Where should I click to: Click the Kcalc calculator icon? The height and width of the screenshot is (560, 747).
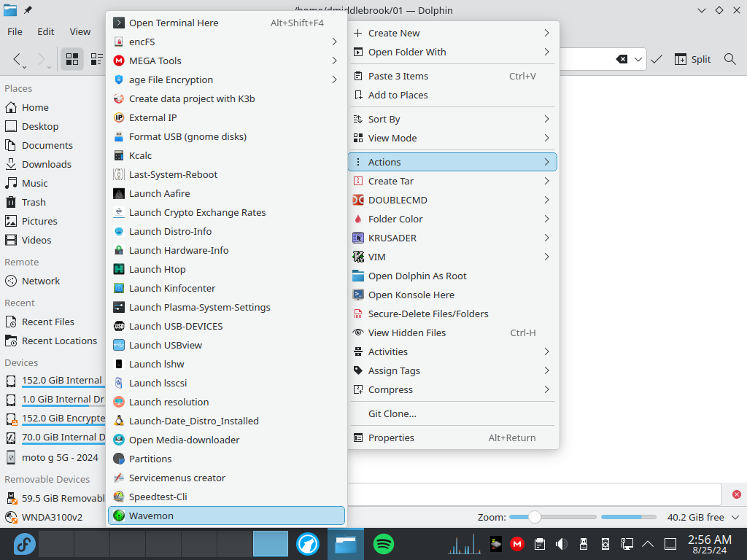click(119, 156)
